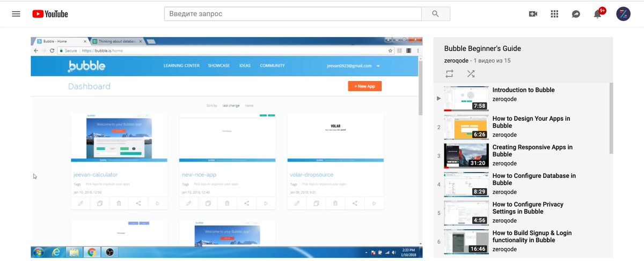Select title 'How to Build Signup & Login functionality'
The width and height of the screenshot is (644, 261).
click(x=532, y=236)
